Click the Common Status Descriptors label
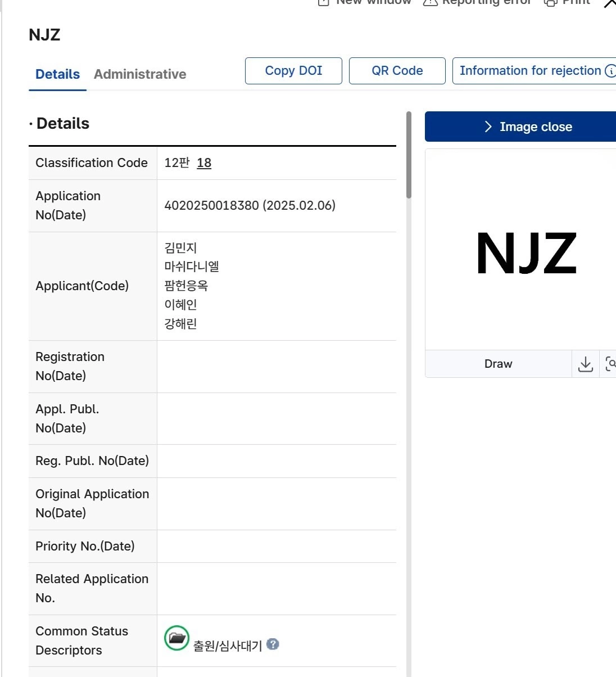616x677 pixels. point(82,640)
